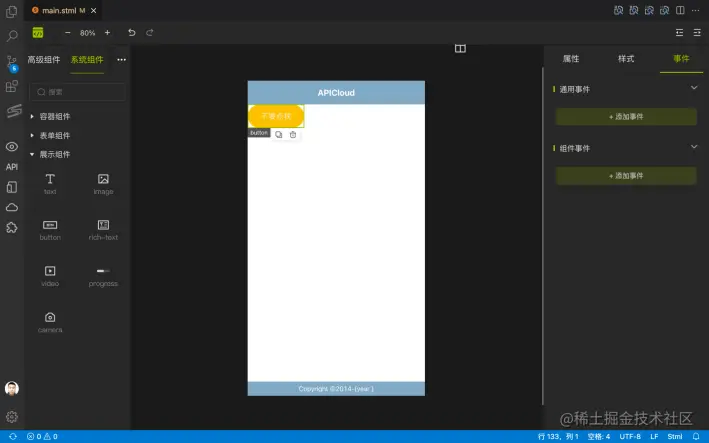Select the camera component
This screenshot has height=443, width=709.
tap(50, 322)
